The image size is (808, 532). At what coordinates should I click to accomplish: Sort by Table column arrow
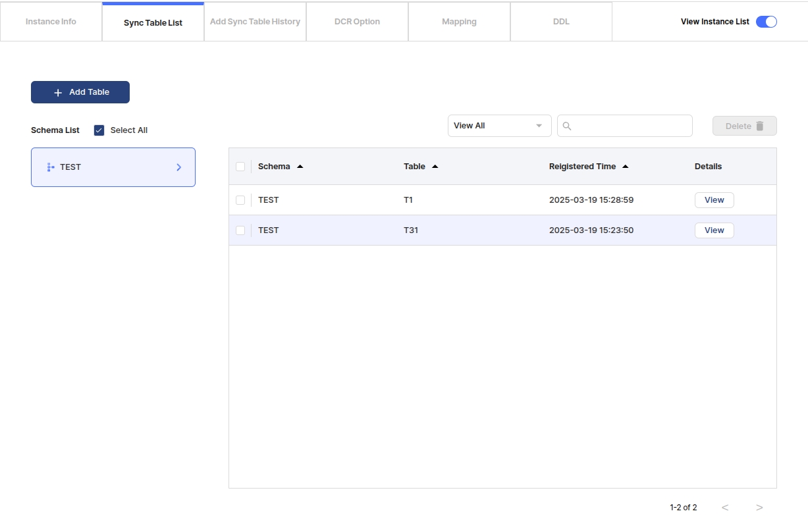pyautogui.click(x=435, y=167)
